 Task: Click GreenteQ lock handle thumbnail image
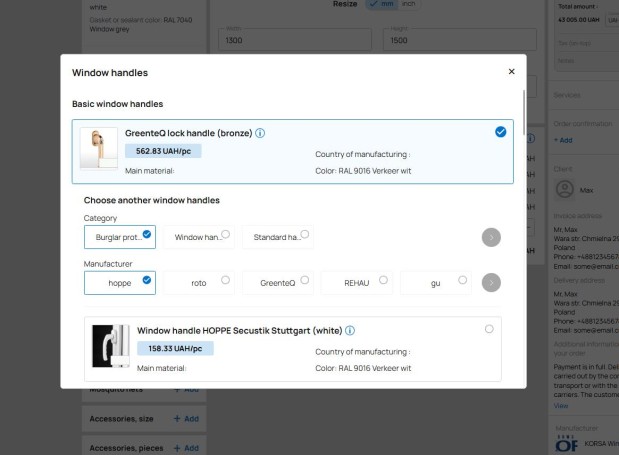(x=99, y=148)
